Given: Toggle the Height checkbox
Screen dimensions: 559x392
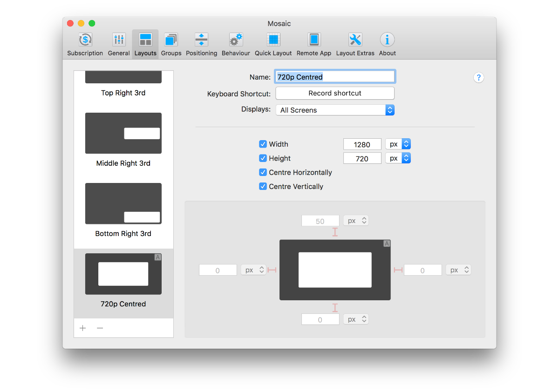Looking at the screenshot, I should [x=263, y=158].
